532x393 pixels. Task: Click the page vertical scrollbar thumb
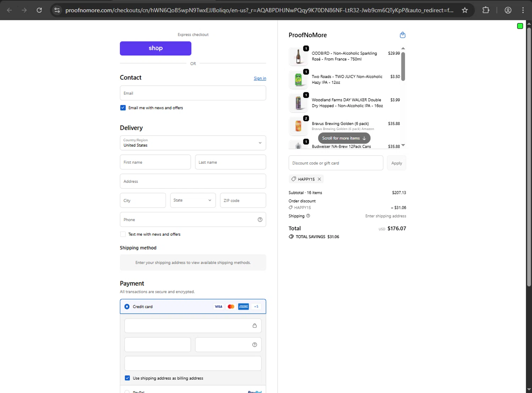point(529,156)
